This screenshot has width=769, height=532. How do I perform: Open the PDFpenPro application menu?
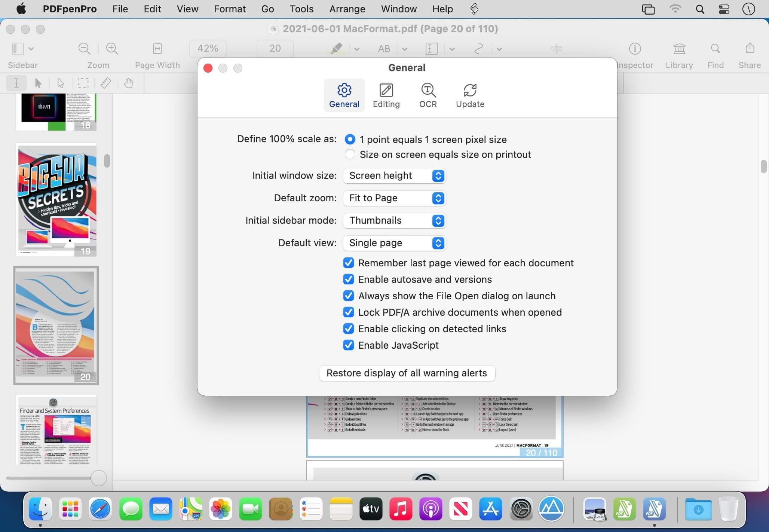70,9
